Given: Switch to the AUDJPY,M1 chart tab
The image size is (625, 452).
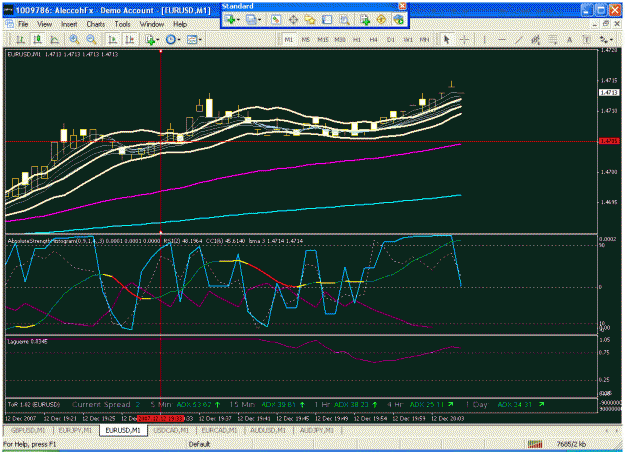Looking at the screenshot, I should (316, 430).
